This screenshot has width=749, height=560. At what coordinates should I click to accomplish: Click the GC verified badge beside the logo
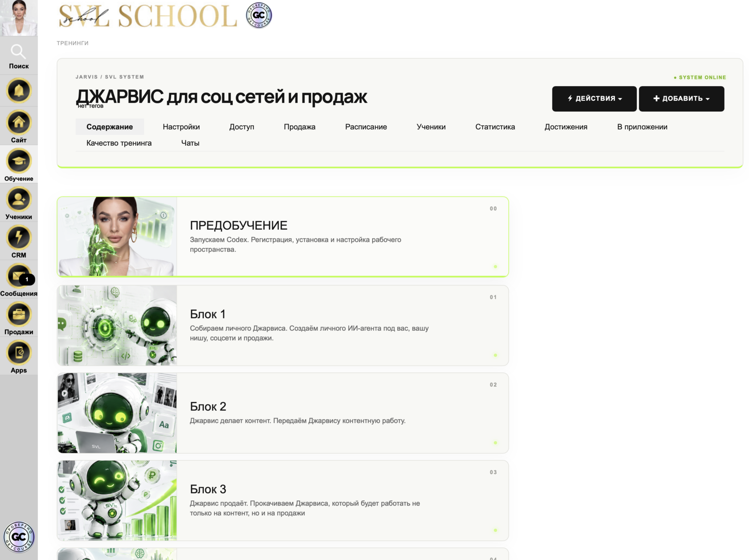click(x=259, y=15)
